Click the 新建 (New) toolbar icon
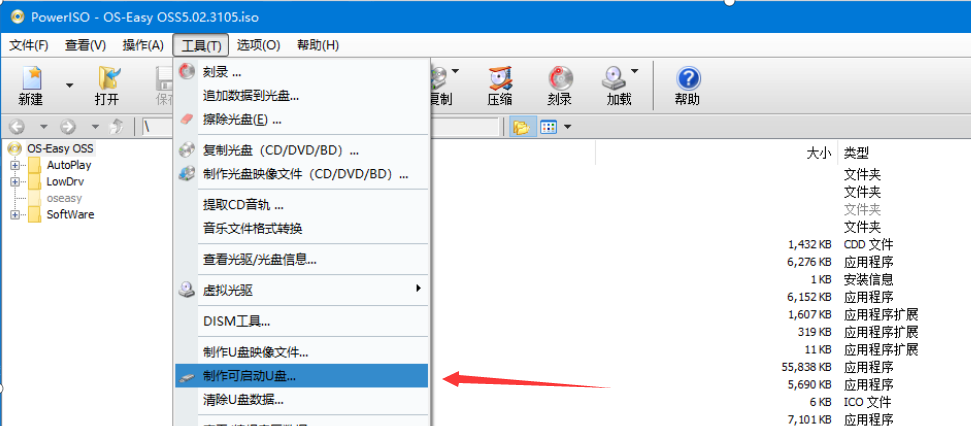The width and height of the screenshot is (971, 426). pos(30,86)
